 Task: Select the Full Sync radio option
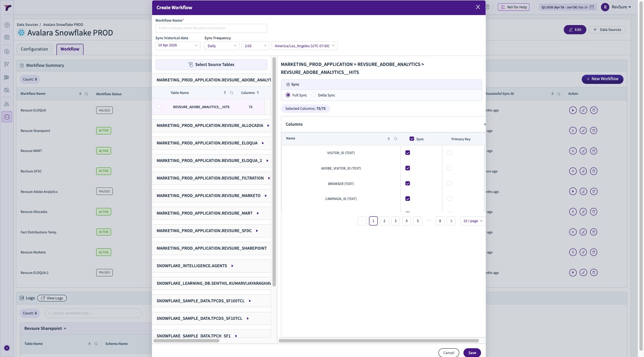click(288, 95)
